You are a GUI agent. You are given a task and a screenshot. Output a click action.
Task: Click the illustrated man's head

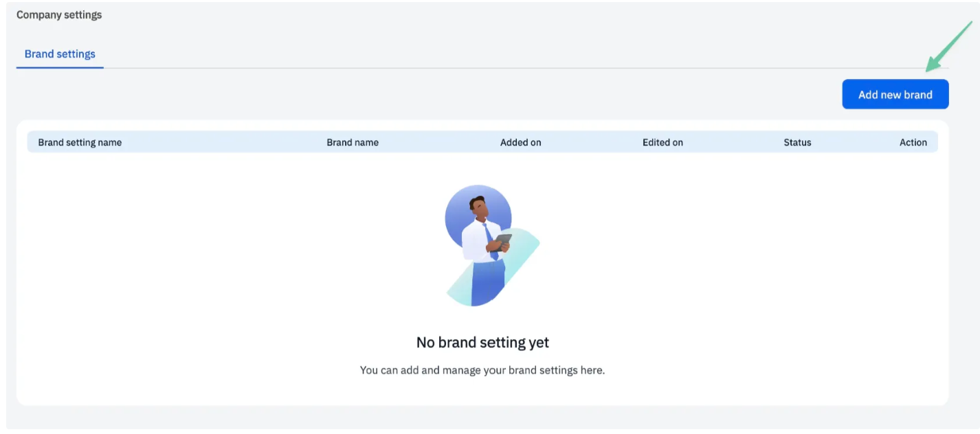(x=478, y=205)
